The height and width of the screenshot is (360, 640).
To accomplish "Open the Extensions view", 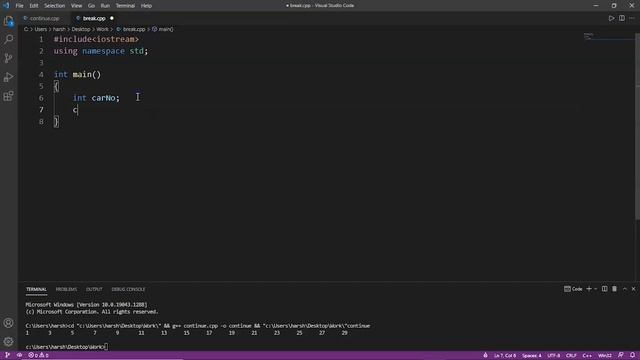I will tap(9, 96).
